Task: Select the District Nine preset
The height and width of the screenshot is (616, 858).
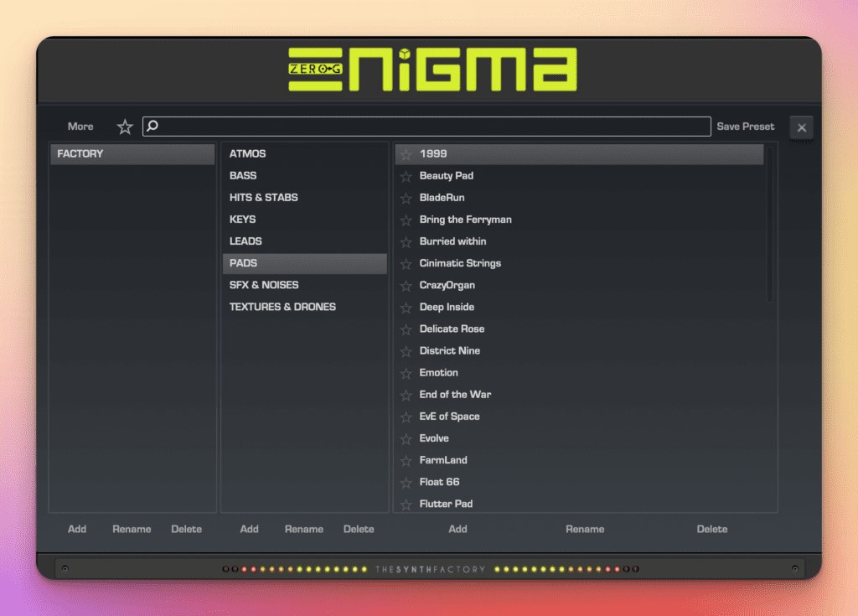Action: click(580, 351)
